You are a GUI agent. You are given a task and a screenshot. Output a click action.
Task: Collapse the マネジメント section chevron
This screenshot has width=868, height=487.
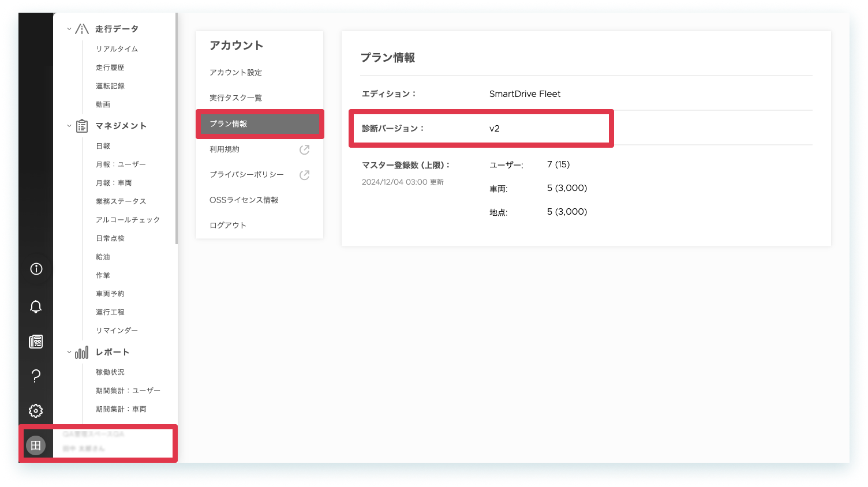point(69,126)
